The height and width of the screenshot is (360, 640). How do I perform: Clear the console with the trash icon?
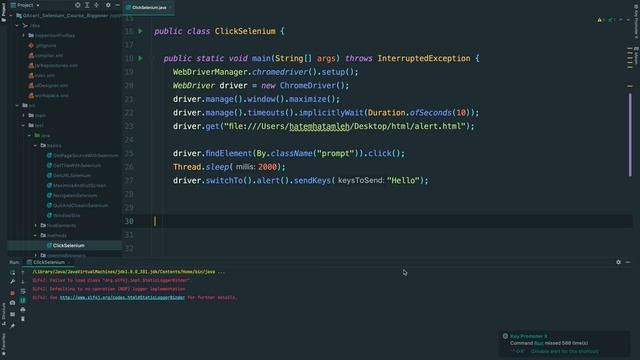point(23,319)
